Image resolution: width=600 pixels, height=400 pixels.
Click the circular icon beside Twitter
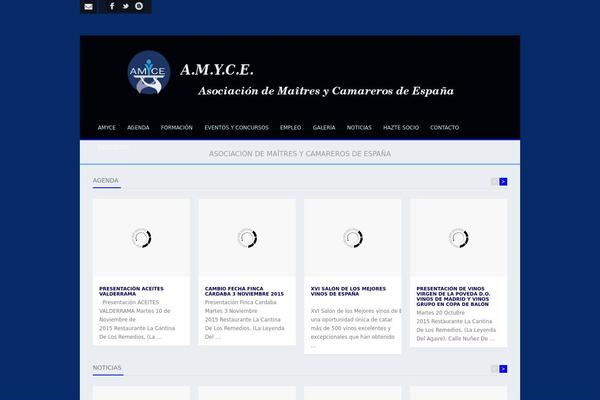[139, 6]
